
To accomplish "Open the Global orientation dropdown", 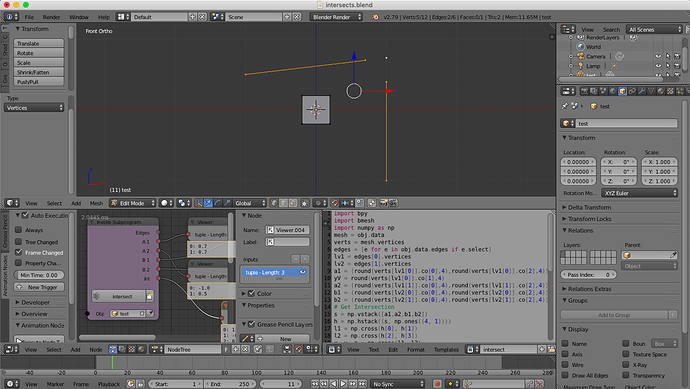I will pos(250,203).
